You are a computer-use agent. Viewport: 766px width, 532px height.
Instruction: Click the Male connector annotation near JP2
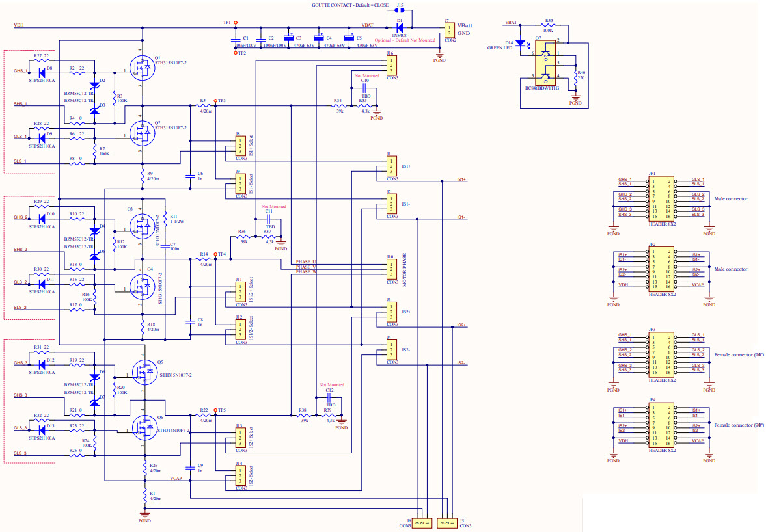(x=729, y=269)
